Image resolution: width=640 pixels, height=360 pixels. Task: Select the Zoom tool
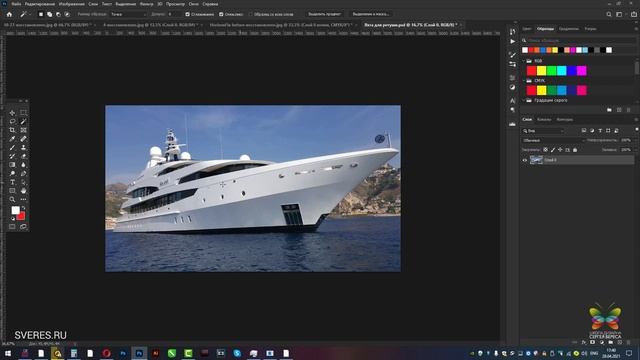pos(12,200)
